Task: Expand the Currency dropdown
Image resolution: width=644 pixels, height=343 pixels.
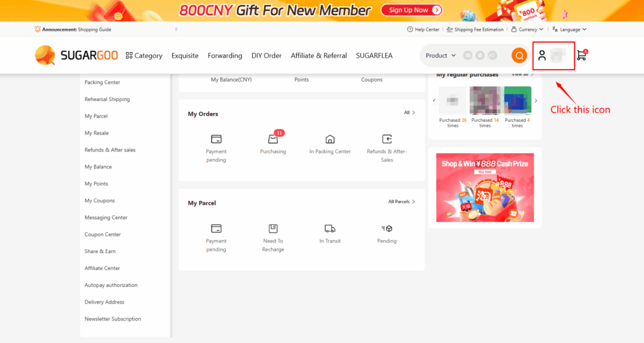Action: click(x=528, y=30)
